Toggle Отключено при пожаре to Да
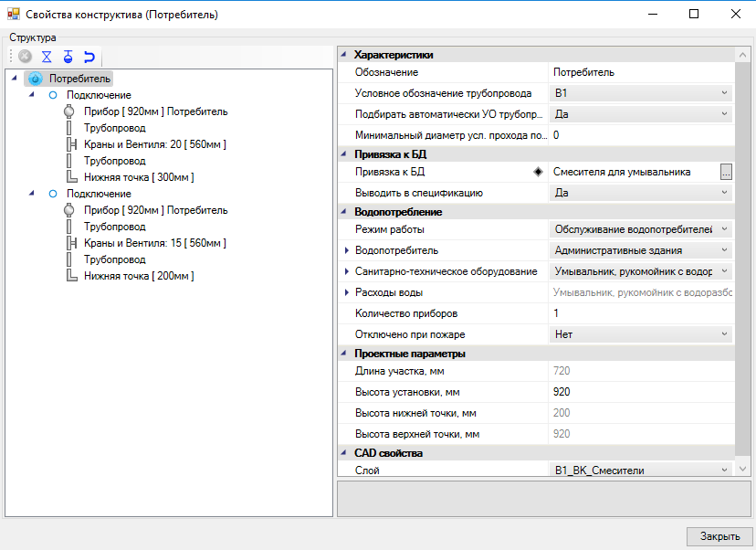Screen dimensions: 756x550 pyautogui.click(x=725, y=333)
